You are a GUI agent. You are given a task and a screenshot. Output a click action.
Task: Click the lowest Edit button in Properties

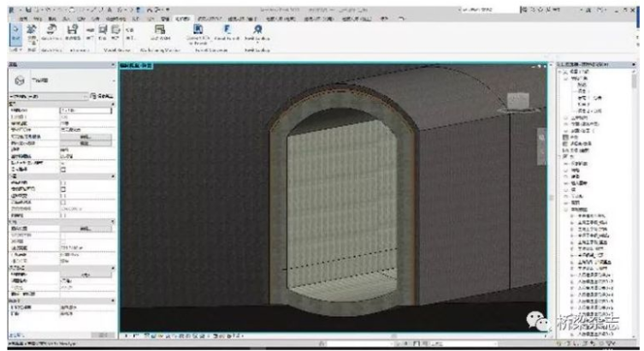click(86, 274)
